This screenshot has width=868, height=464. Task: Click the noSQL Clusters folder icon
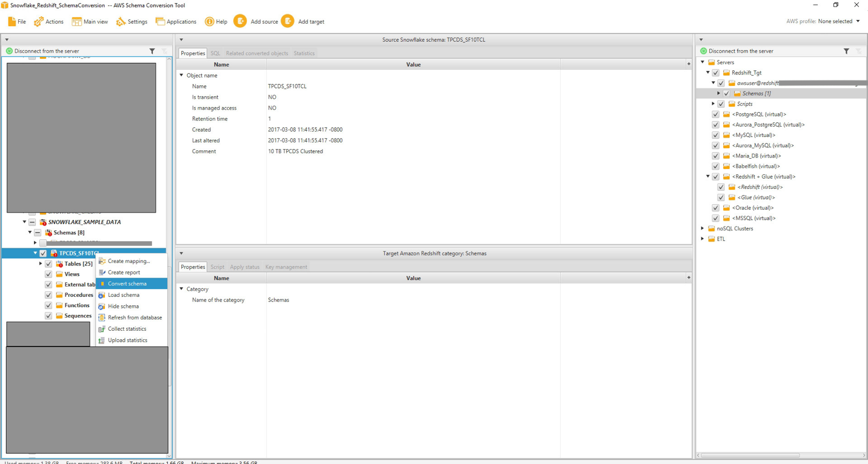pyautogui.click(x=712, y=228)
